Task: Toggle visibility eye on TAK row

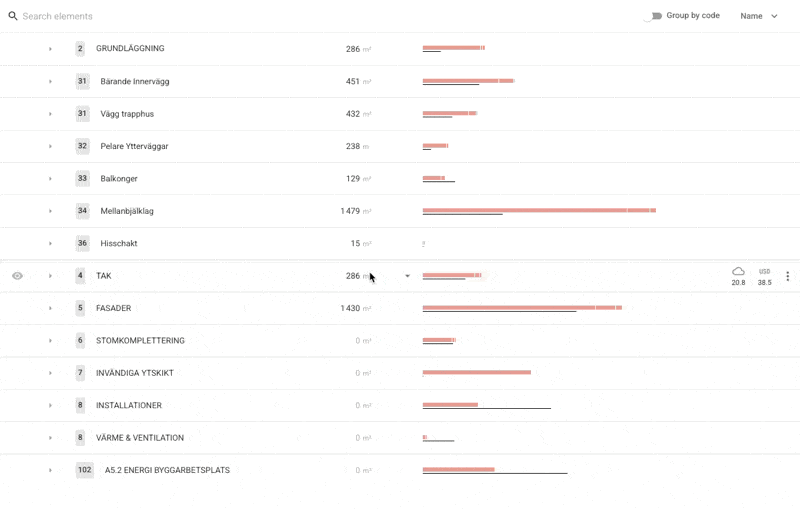Action: pos(17,276)
